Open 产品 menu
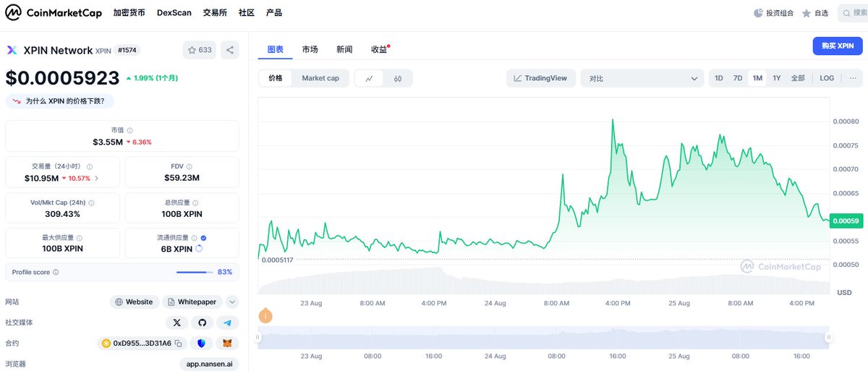The image size is (868, 371). [x=274, y=13]
